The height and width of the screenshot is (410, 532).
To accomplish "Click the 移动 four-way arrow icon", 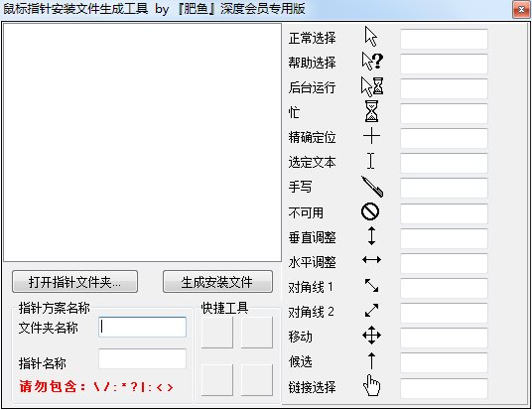I will coord(371,336).
